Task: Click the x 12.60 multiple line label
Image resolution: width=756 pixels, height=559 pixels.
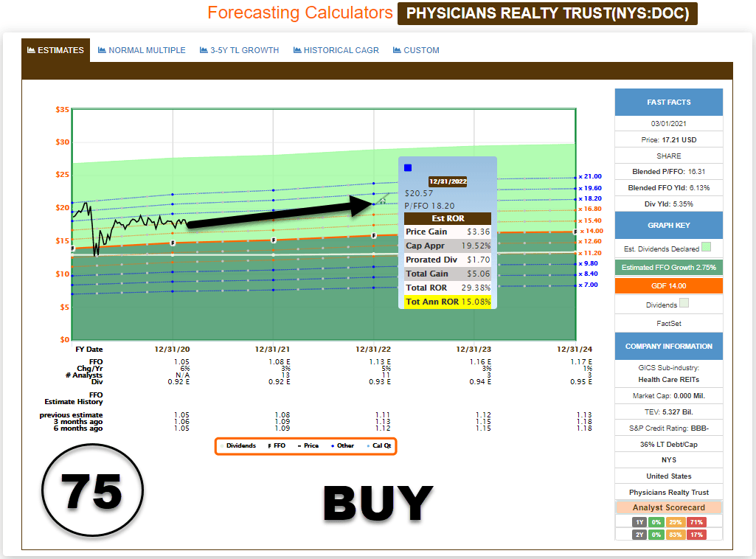Action: pyautogui.click(x=590, y=241)
